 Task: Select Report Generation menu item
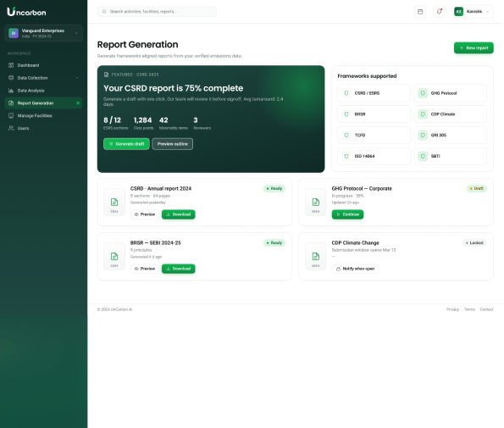pos(44,103)
